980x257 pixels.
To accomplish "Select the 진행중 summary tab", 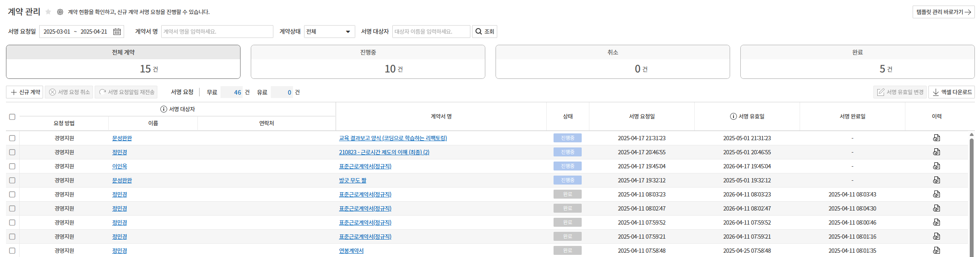I will (x=368, y=62).
